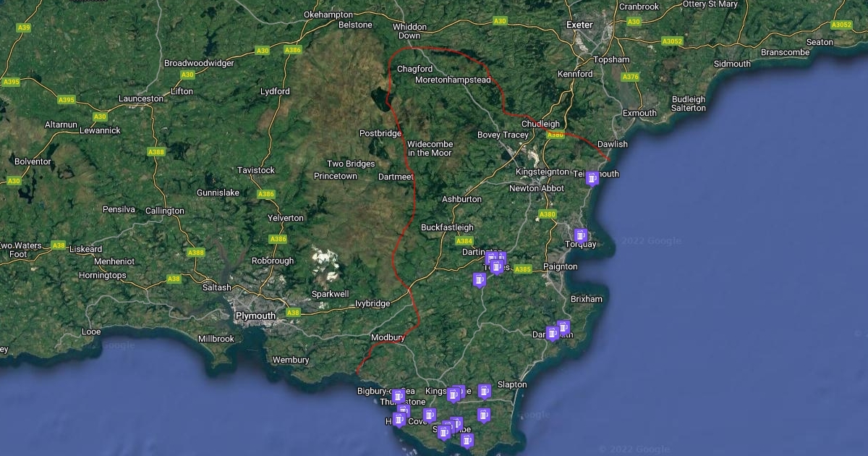The height and width of the screenshot is (456, 868).
Task: Click the Sidmouth place label
Action: tap(732, 64)
